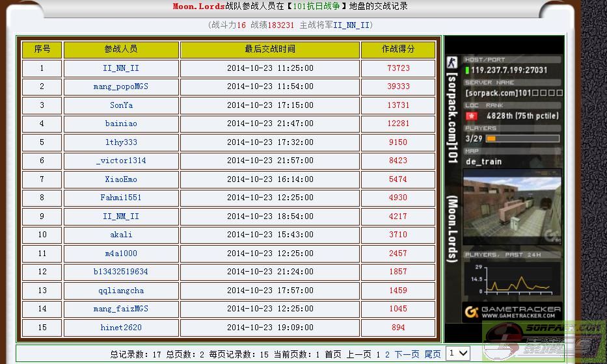The image size is (607, 364).
Task: Click the GameTracker logo icon
Action: [x=472, y=312]
